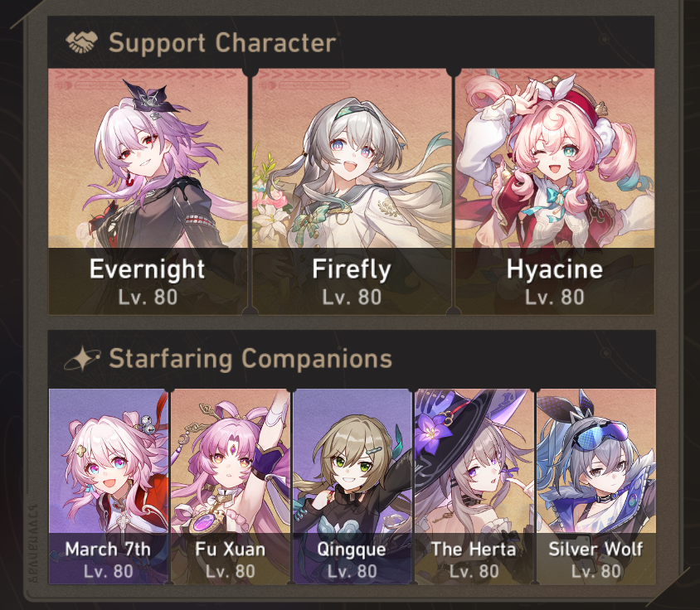Select the Silver Wolf companion card
The width and height of the screenshot is (700, 610).
[x=596, y=487]
